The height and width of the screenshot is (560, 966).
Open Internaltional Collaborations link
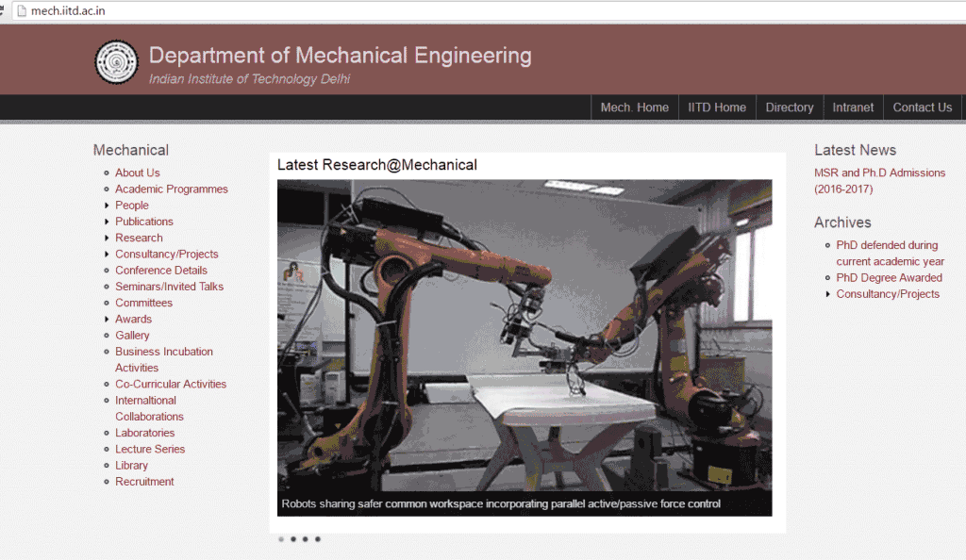point(149,408)
